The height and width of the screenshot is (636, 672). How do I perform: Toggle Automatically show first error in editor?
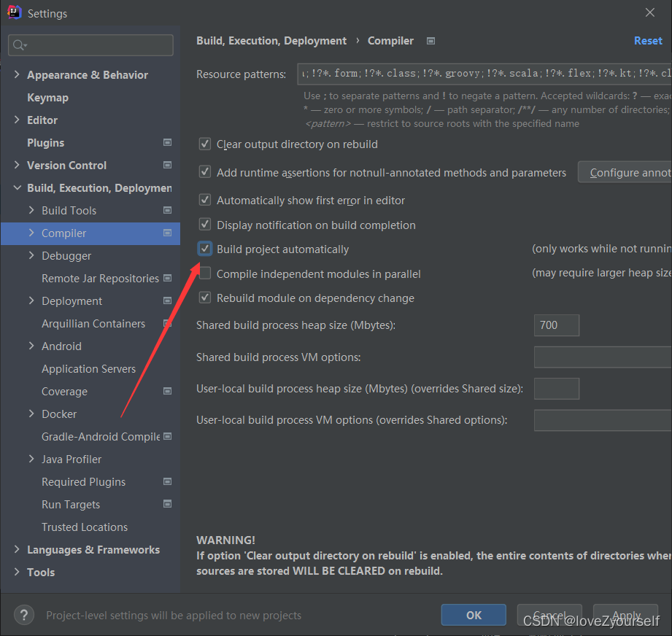pyautogui.click(x=205, y=200)
